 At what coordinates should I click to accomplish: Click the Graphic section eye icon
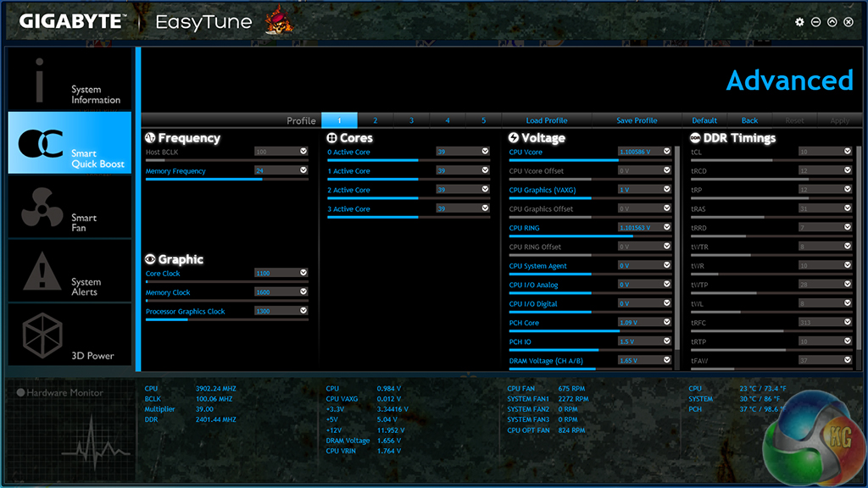[x=150, y=259]
